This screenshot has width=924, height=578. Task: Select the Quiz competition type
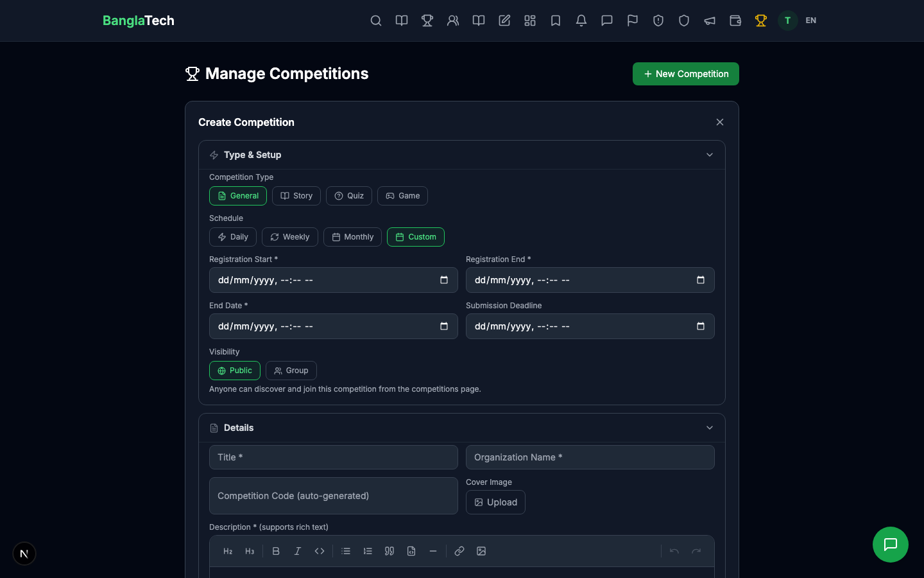tap(349, 196)
